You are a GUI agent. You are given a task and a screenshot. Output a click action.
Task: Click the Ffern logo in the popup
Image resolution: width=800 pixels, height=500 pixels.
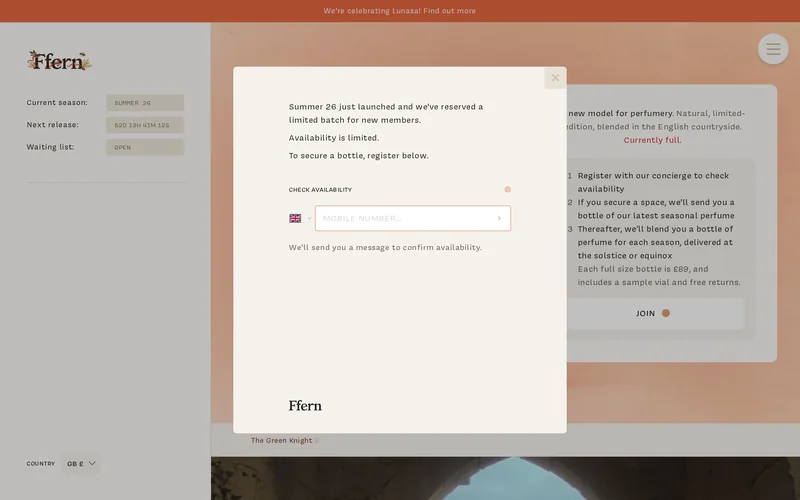click(x=305, y=406)
